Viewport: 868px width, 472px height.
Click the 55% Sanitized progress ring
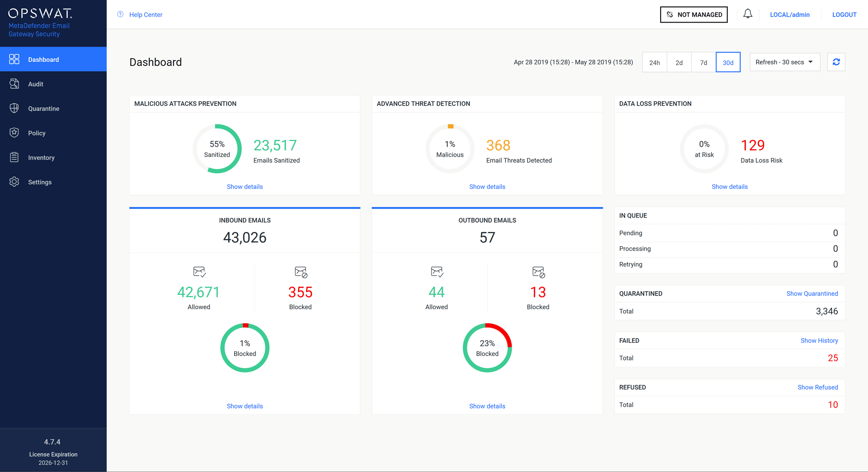(x=217, y=149)
